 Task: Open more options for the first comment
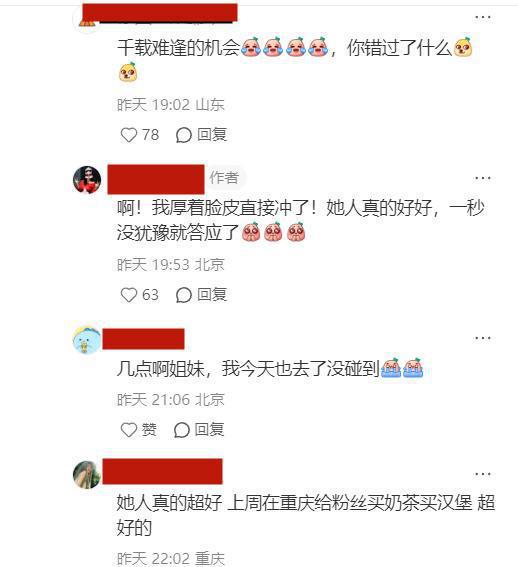(483, 17)
